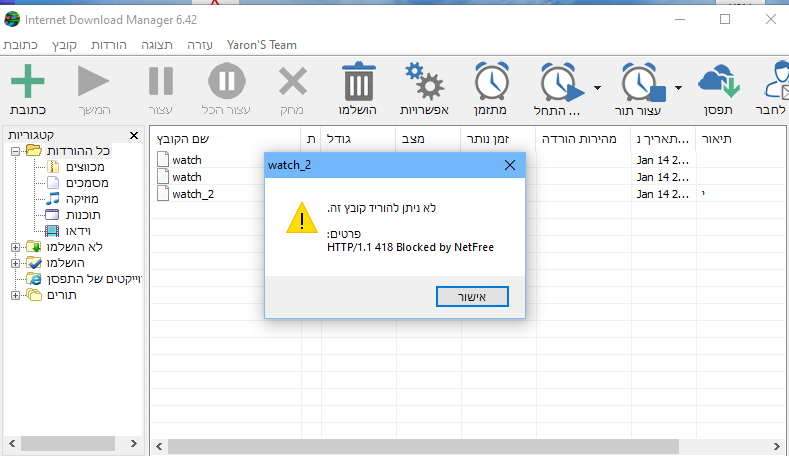Screen dimensions: 789x456
Task: Open the Scheduler (מתזמן) clock icon
Action: pyautogui.click(x=491, y=81)
